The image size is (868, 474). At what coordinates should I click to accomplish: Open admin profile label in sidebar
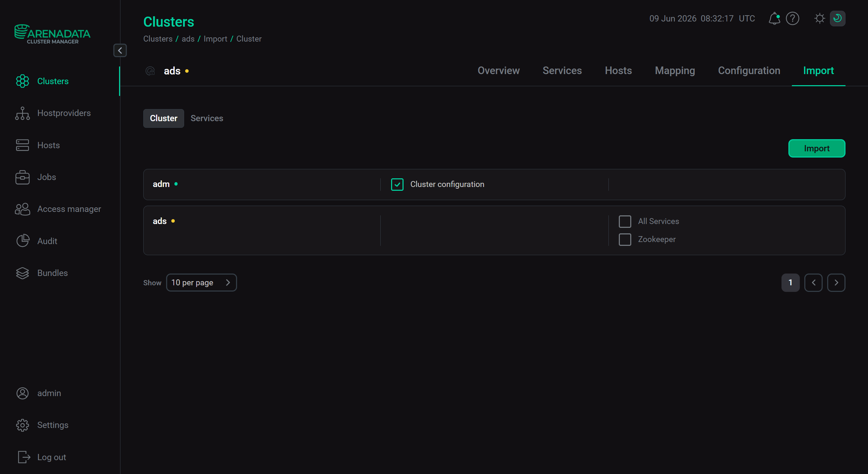coord(49,393)
